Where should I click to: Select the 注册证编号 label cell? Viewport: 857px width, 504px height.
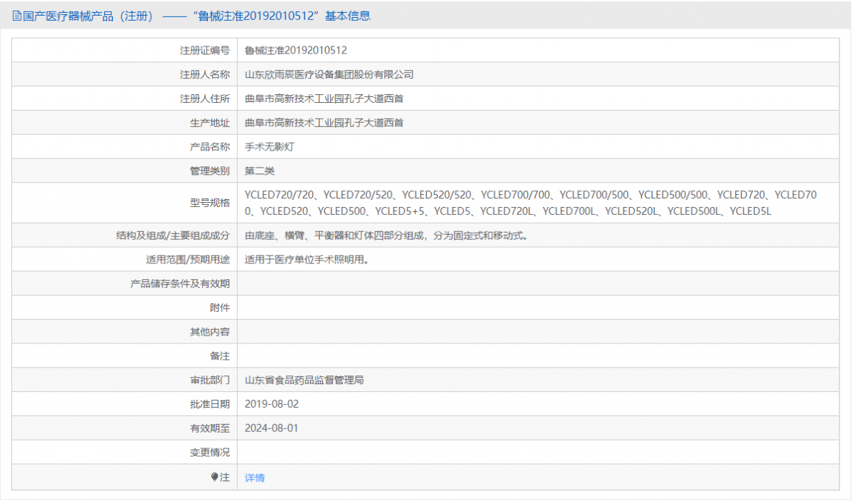click(124, 51)
